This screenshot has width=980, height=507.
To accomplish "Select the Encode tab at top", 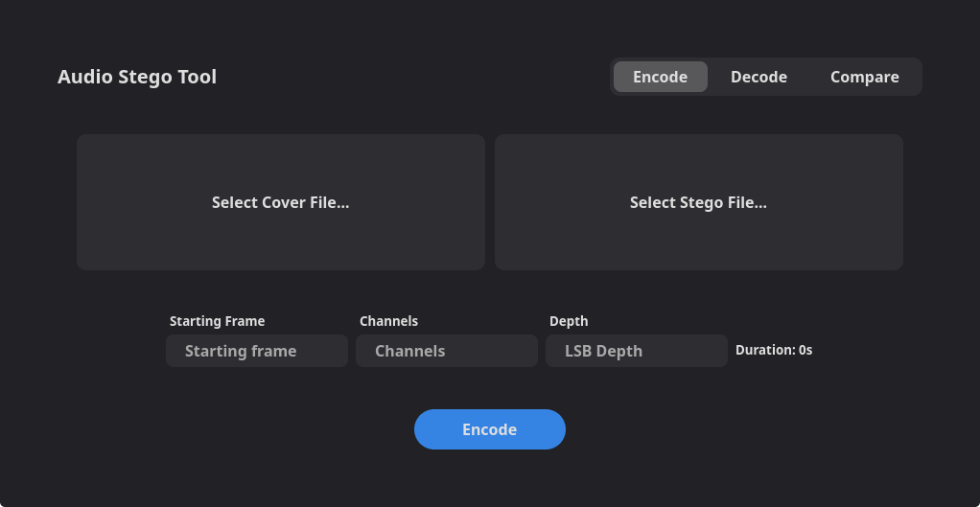I will pos(660,77).
